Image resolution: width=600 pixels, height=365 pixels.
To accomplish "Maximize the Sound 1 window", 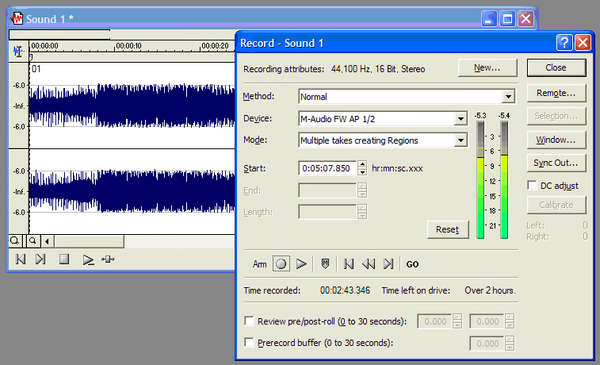I will click(x=507, y=19).
